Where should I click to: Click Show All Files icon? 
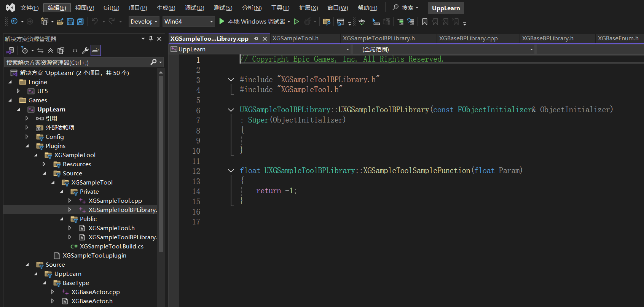tap(61, 50)
